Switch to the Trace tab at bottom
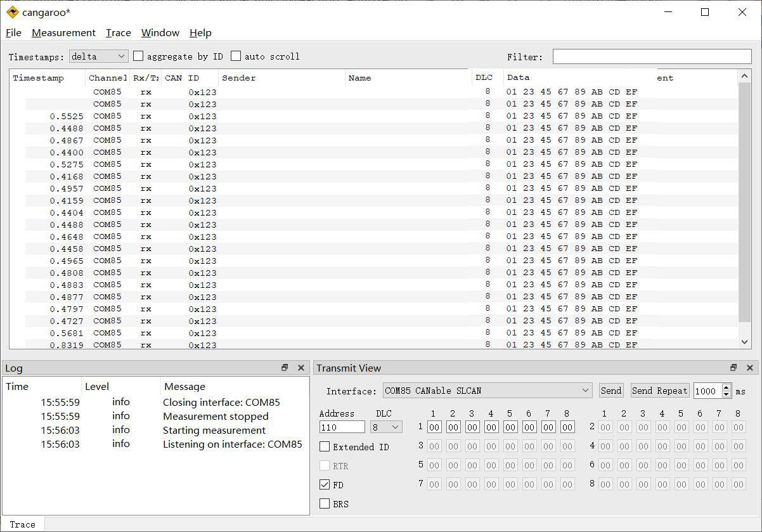Viewport: 762px width, 532px height. coord(23,524)
